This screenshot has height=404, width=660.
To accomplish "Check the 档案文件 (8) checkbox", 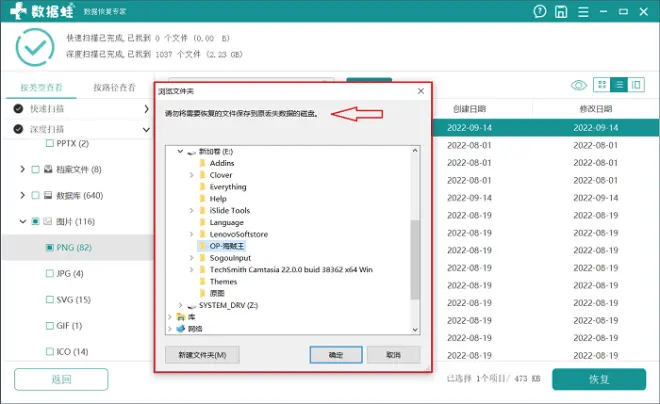I will pyautogui.click(x=35, y=169).
